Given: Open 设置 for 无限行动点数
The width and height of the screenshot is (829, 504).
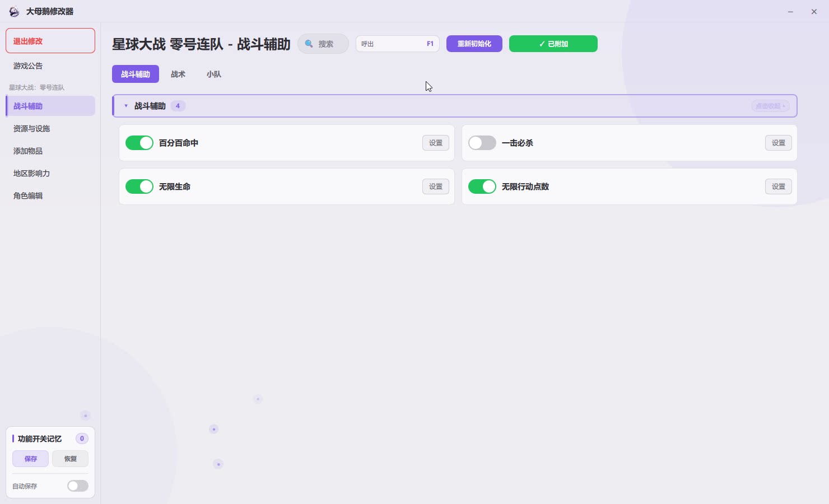Looking at the screenshot, I should tap(779, 186).
